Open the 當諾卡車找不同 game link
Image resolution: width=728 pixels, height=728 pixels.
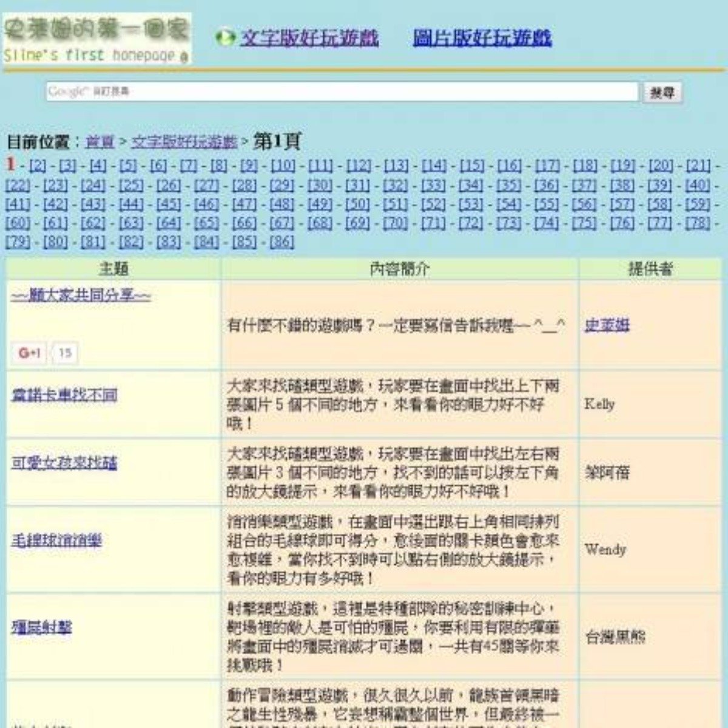64,396
